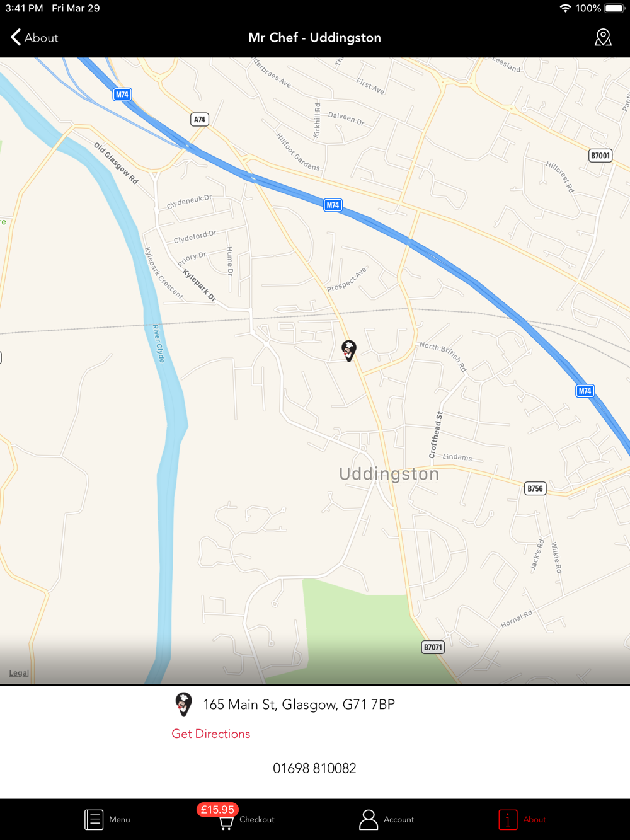The width and height of the screenshot is (630, 840).
Task: Tap the B7071 road marker on map
Action: coord(433,647)
